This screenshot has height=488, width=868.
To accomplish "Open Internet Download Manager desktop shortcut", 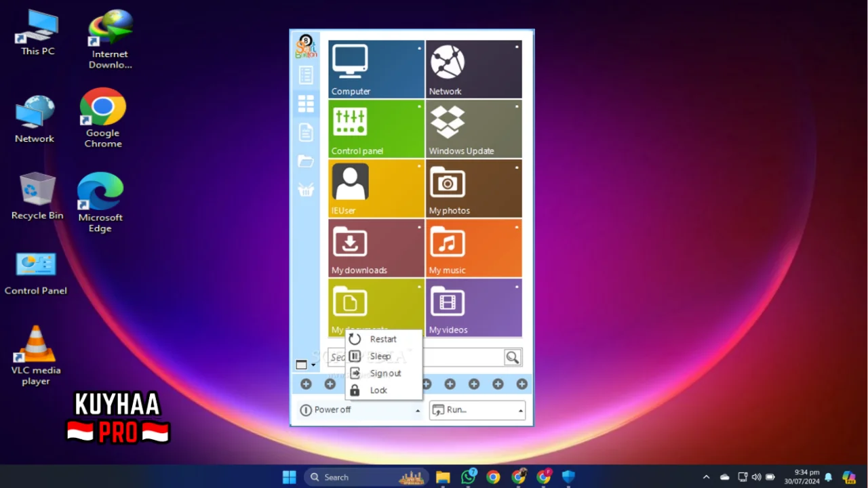I will pos(110,39).
